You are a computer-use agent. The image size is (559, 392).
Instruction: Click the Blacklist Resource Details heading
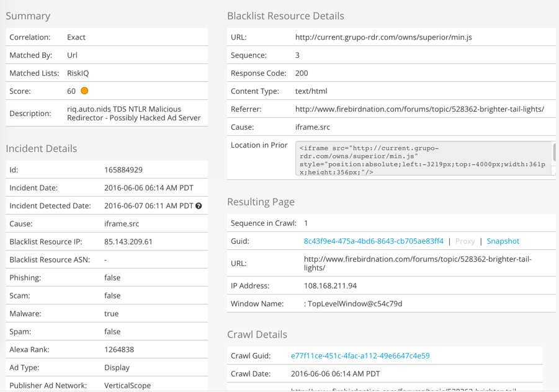click(x=285, y=16)
